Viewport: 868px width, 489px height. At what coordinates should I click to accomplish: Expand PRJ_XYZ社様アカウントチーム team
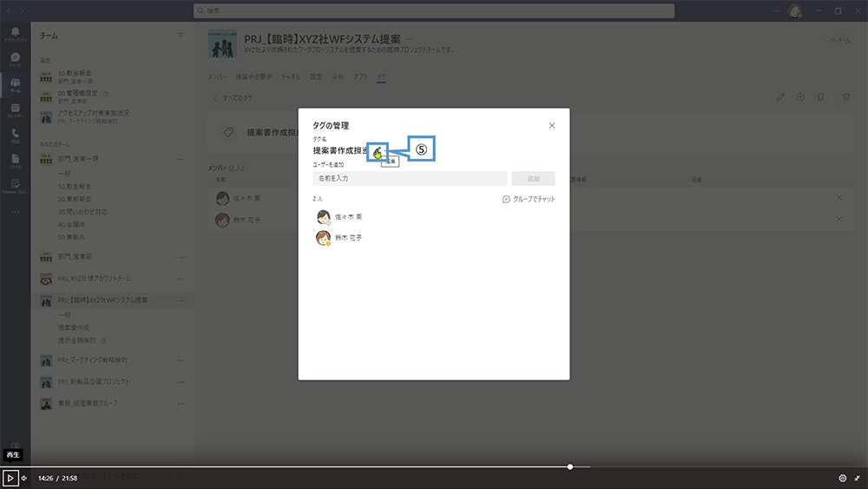[x=94, y=279]
